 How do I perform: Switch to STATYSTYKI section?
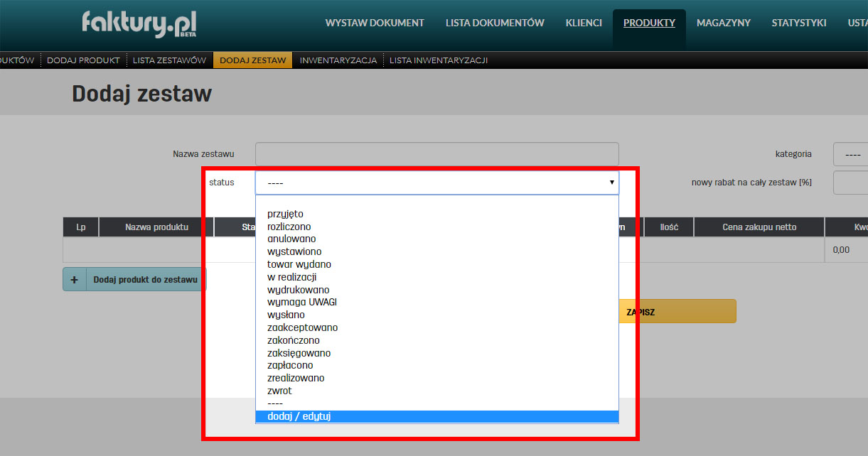pos(798,23)
